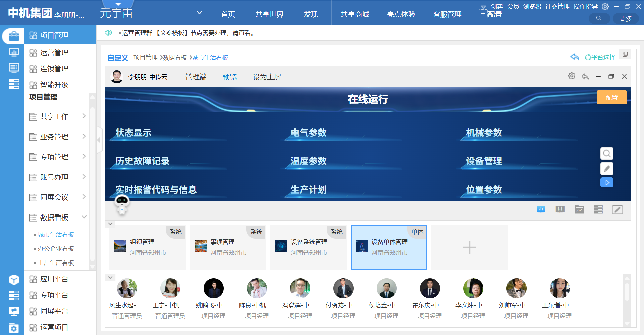Collapse the left panel with arrow handle
The image size is (644, 335).
pyautogui.click(x=99, y=140)
